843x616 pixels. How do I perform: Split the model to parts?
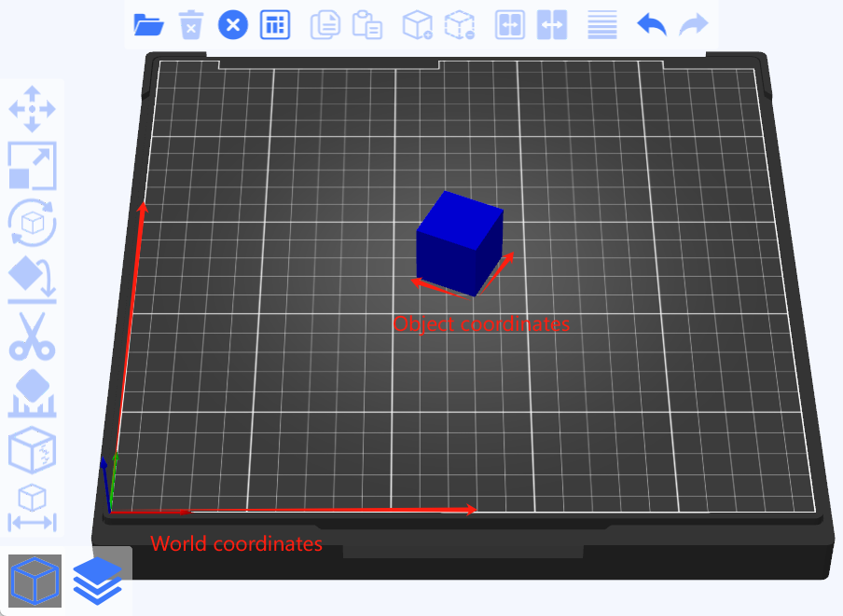552,24
